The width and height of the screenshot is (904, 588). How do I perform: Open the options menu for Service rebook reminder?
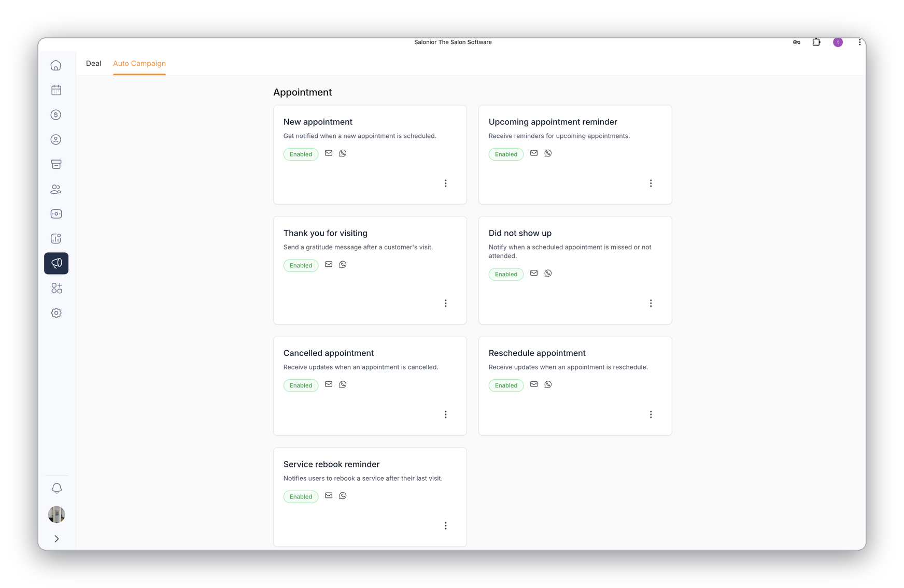click(x=445, y=526)
